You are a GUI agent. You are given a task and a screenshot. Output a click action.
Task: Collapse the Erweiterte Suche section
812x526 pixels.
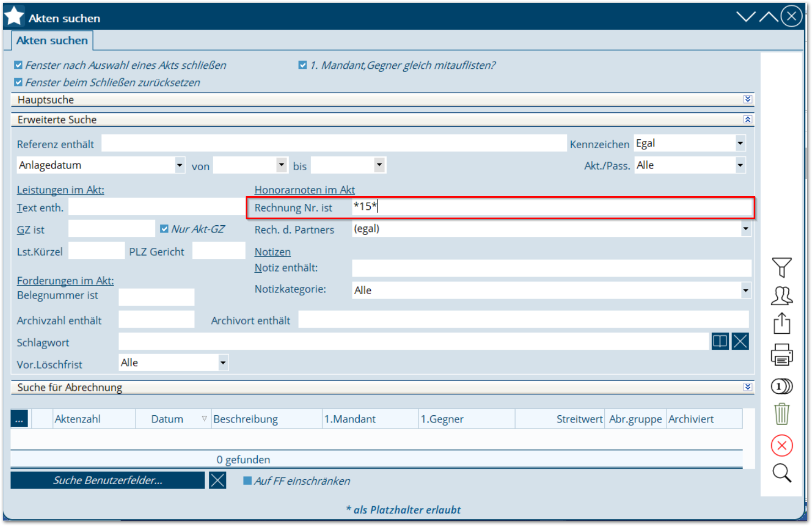click(748, 120)
